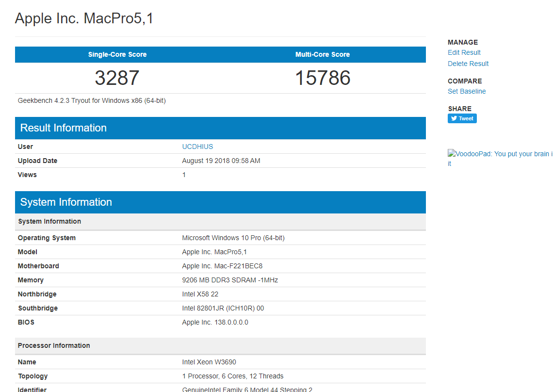Viewport: 553px width, 392px height.
Task: Click the single-core score 3287
Action: pyautogui.click(x=117, y=78)
